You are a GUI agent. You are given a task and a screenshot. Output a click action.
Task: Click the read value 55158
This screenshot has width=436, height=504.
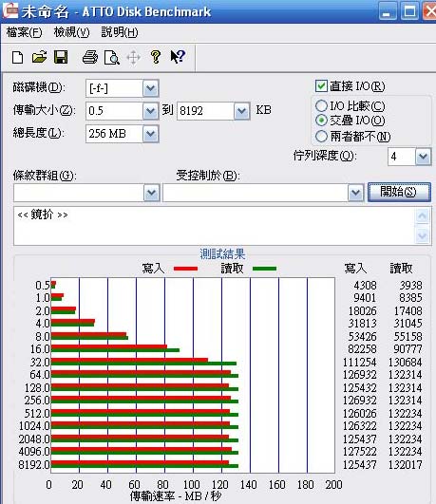coord(408,336)
